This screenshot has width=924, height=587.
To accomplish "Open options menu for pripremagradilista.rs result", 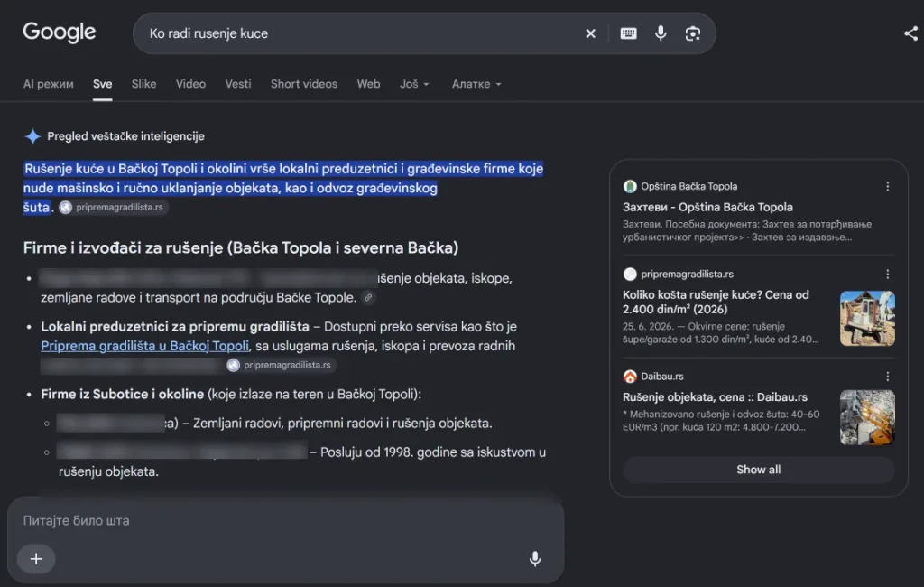I will click(x=888, y=275).
